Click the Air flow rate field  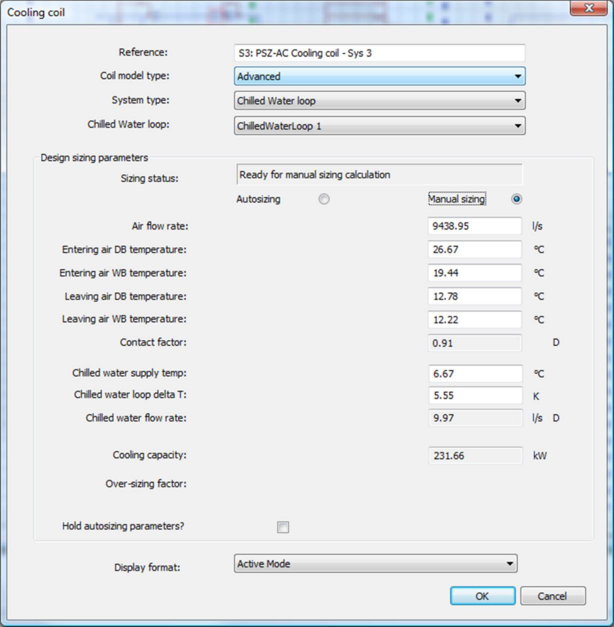pyautogui.click(x=475, y=226)
